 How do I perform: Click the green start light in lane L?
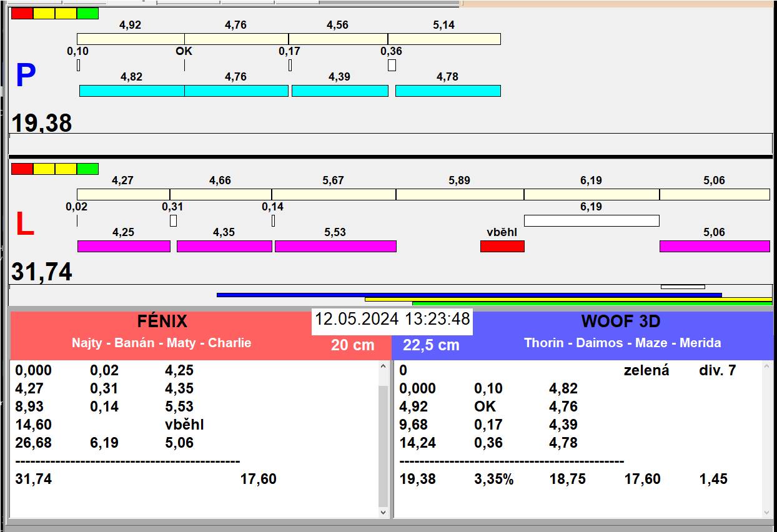coord(88,169)
